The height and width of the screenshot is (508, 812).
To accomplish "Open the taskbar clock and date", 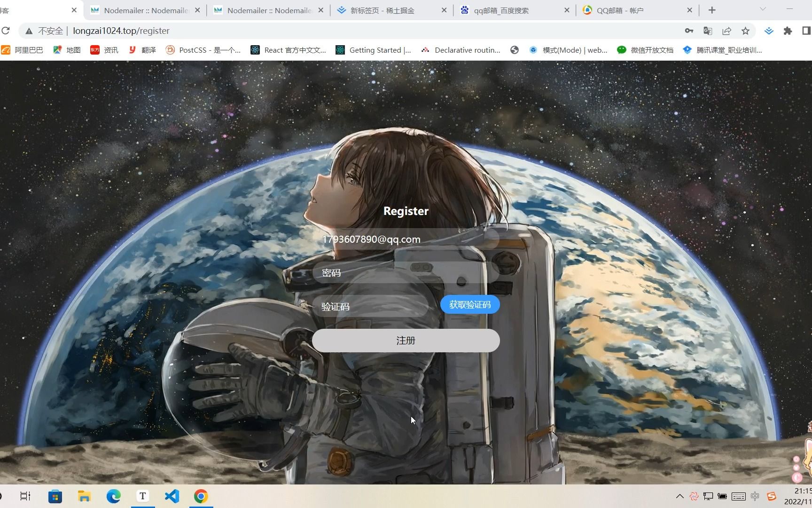I will click(x=798, y=496).
